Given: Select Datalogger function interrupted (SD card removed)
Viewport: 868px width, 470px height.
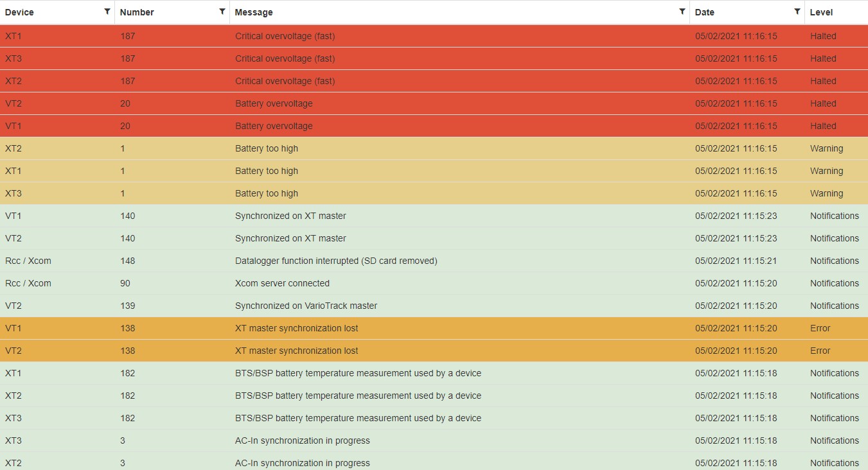Looking at the screenshot, I should point(336,261).
